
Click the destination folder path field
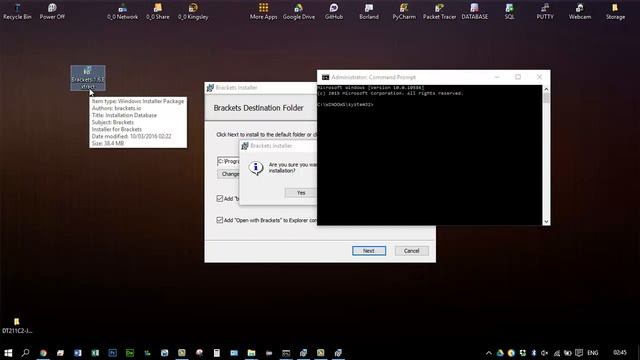coord(228,161)
